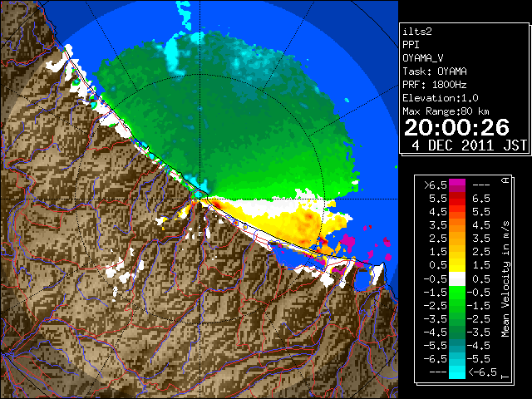This screenshot has width=532, height=399.
Task: Click the 'Mean Velocity in m/s' legend title
Action: click(505, 279)
